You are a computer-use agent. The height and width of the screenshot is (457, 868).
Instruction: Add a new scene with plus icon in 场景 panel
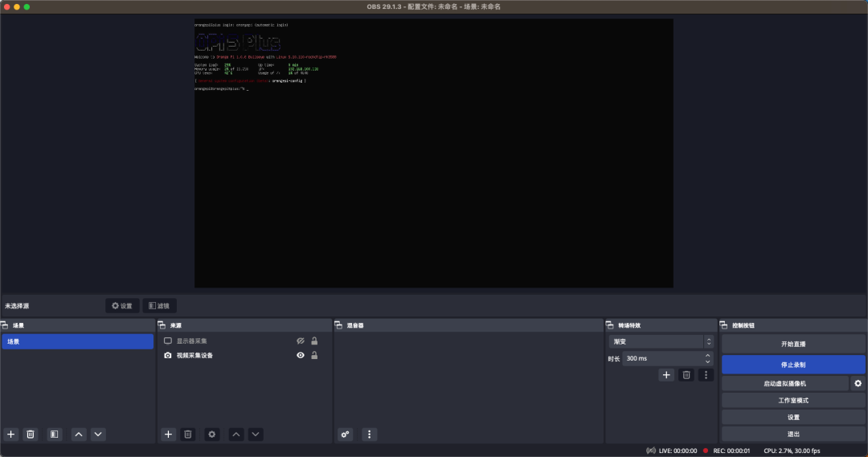pyautogui.click(x=10, y=435)
